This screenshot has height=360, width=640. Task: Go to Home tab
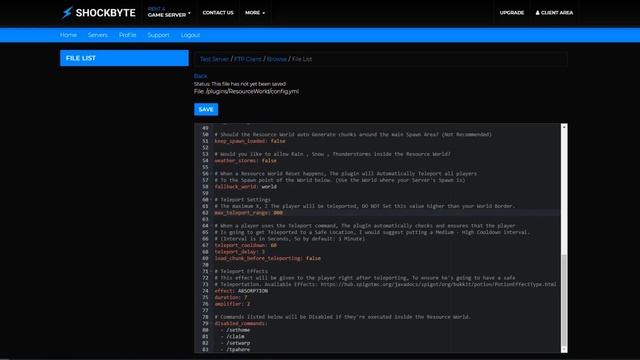[x=68, y=35]
